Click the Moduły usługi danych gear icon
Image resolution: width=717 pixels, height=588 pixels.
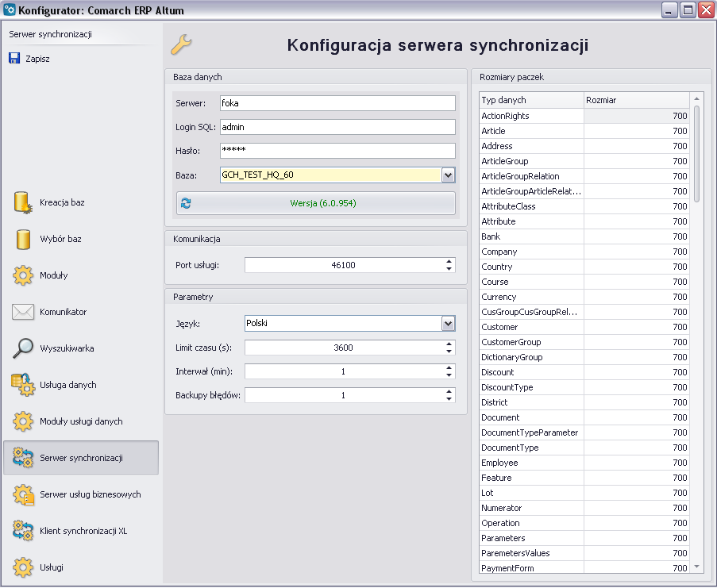pyautogui.click(x=23, y=421)
